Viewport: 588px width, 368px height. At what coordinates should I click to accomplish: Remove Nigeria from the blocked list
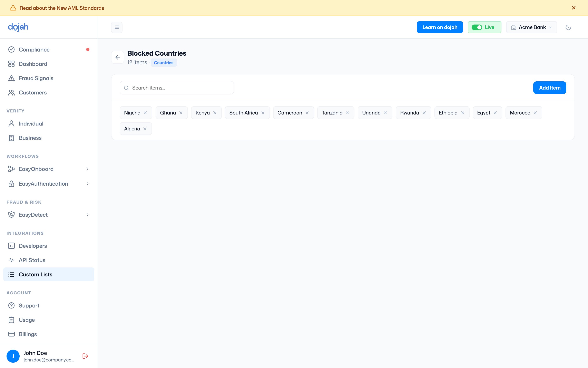pos(145,113)
